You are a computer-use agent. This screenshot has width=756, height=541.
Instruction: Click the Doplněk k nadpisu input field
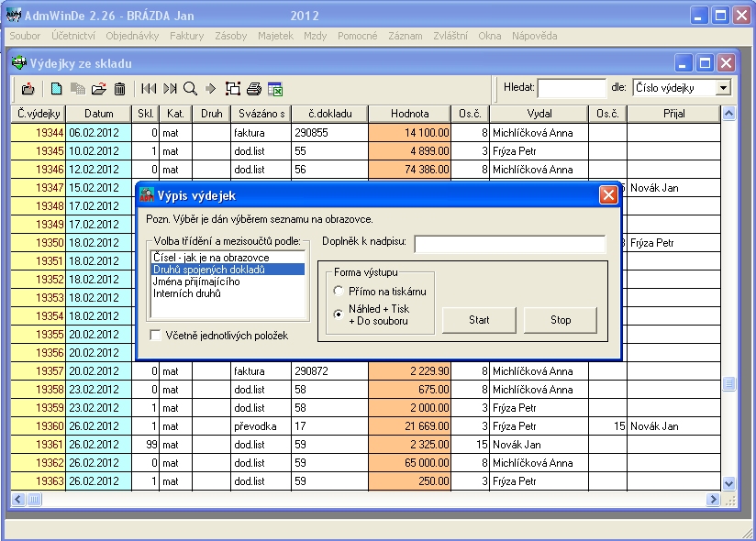pos(509,244)
